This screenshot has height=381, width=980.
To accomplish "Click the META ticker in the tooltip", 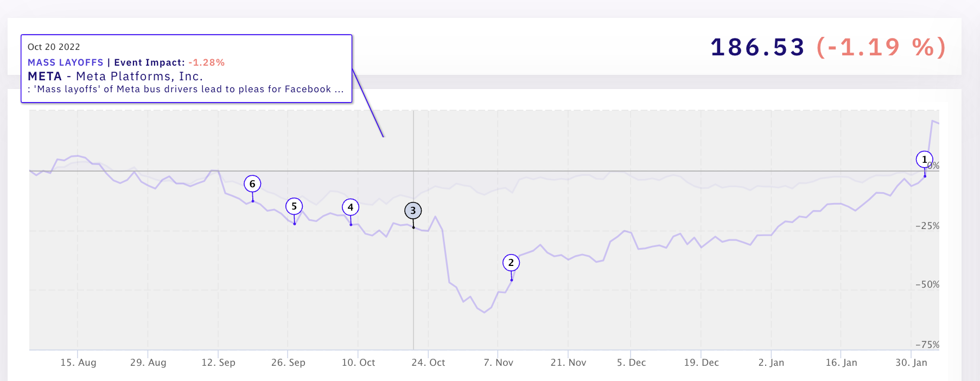I will tap(44, 77).
